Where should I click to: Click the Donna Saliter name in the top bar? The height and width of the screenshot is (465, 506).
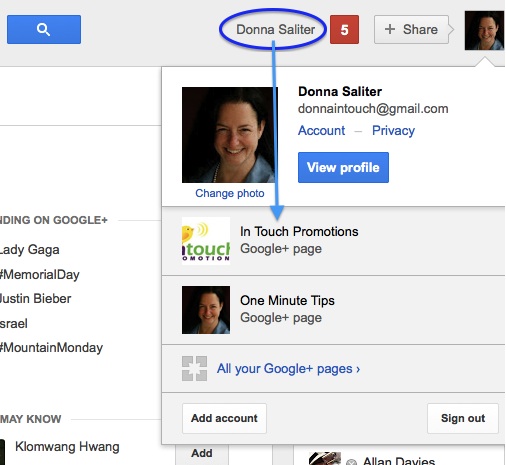(x=275, y=29)
